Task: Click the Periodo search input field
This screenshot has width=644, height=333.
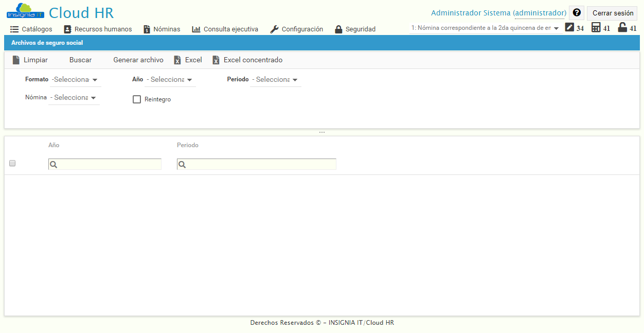Action: [x=257, y=164]
